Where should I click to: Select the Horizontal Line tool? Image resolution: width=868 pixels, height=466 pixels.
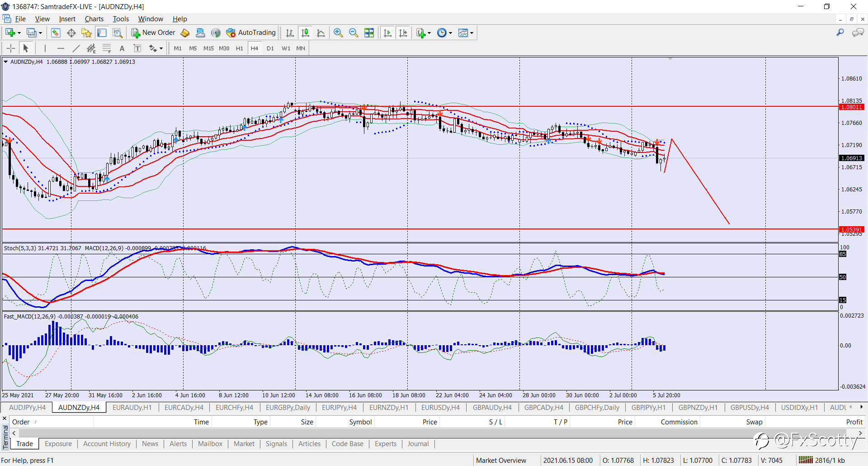coord(61,48)
